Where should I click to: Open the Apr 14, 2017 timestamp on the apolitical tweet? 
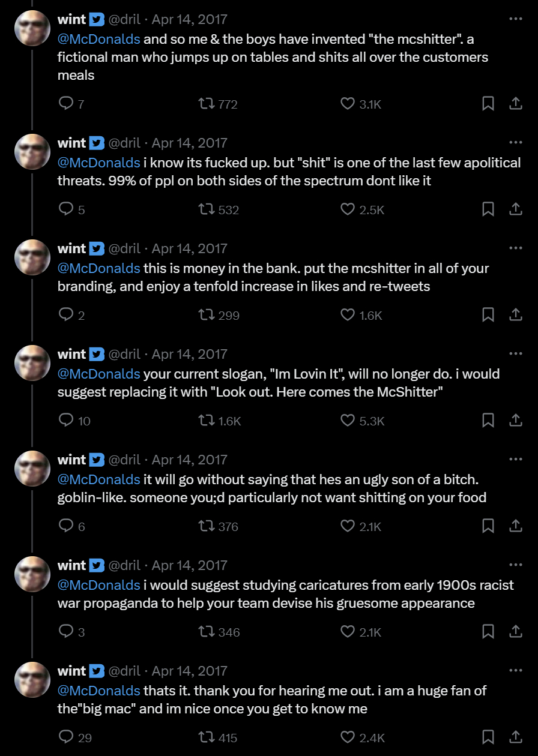(190, 143)
